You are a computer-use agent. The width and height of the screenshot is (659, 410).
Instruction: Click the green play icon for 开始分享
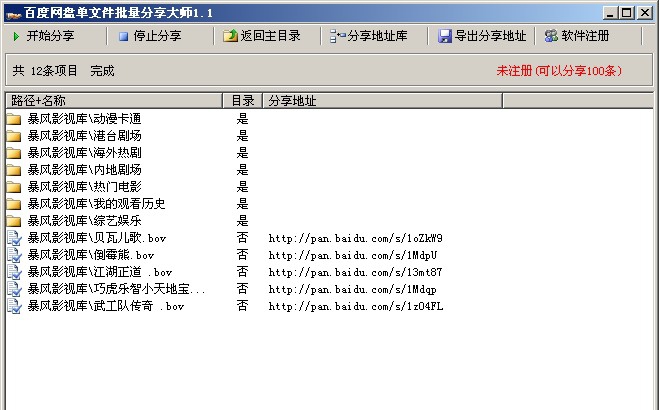[x=16, y=37]
